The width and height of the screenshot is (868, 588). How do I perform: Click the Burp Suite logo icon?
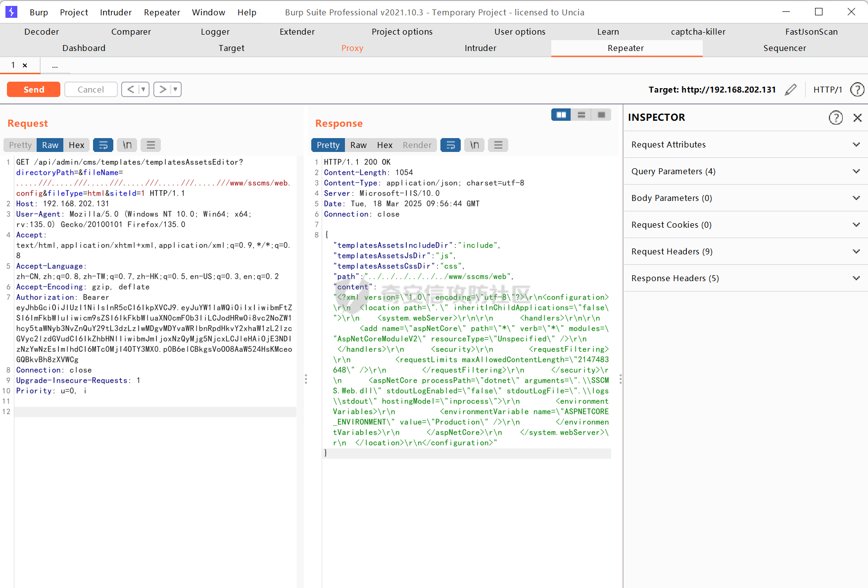point(11,12)
